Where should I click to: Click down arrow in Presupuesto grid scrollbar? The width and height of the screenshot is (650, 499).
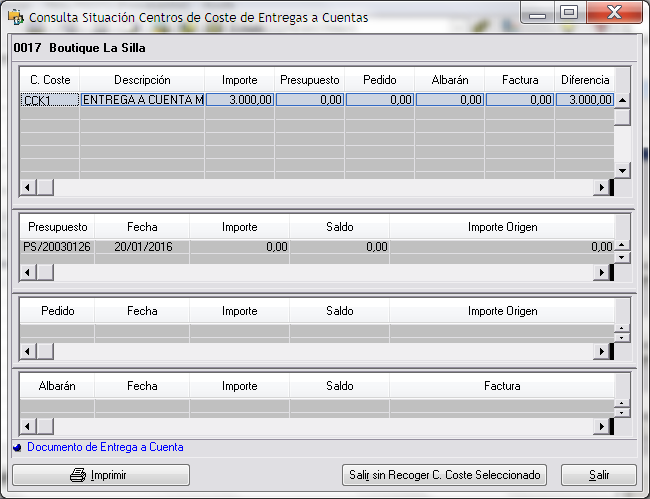[622, 257]
